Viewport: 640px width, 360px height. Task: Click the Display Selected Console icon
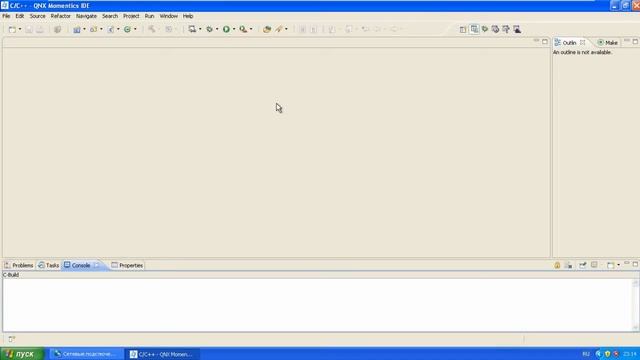click(x=594, y=265)
